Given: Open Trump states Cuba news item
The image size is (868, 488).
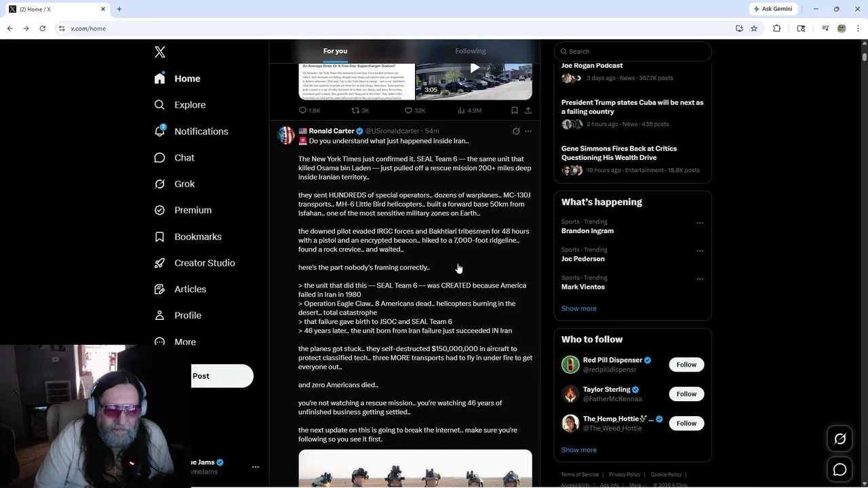Looking at the screenshot, I should pyautogui.click(x=633, y=113).
